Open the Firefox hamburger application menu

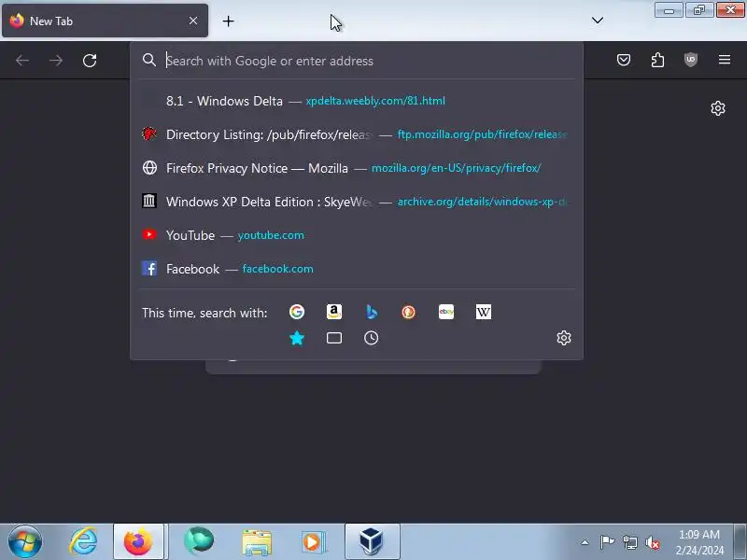725,60
